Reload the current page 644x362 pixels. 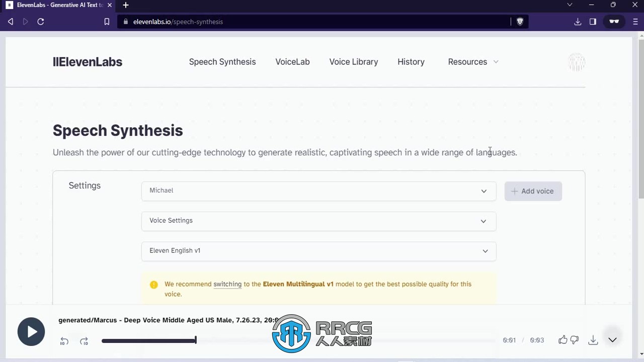click(x=41, y=22)
